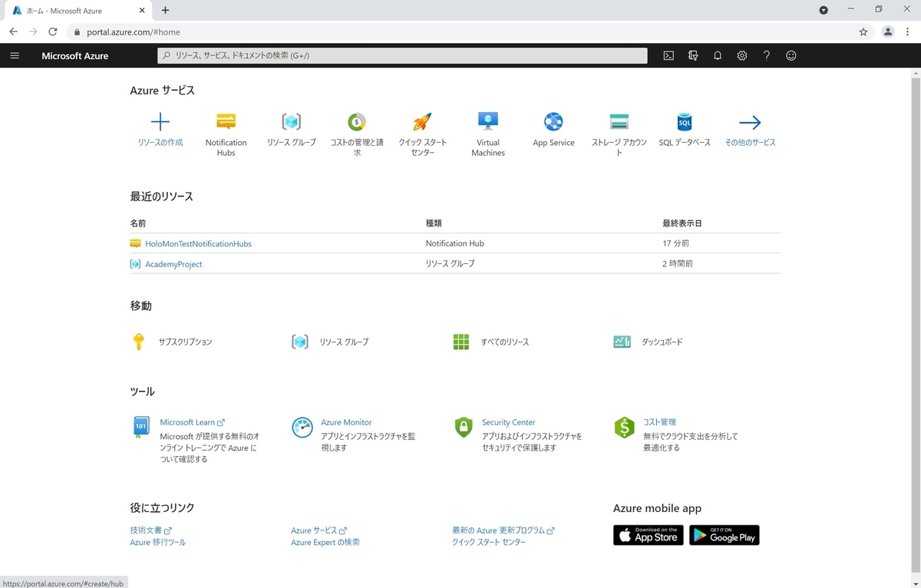This screenshot has height=588, width=921.
Task: Click the Google Play download badge
Action: 725,535
